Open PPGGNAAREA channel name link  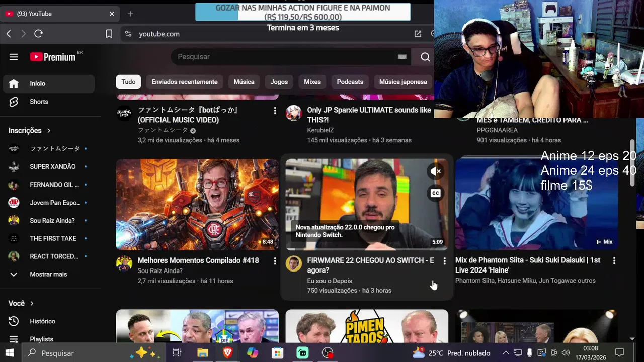497,130
